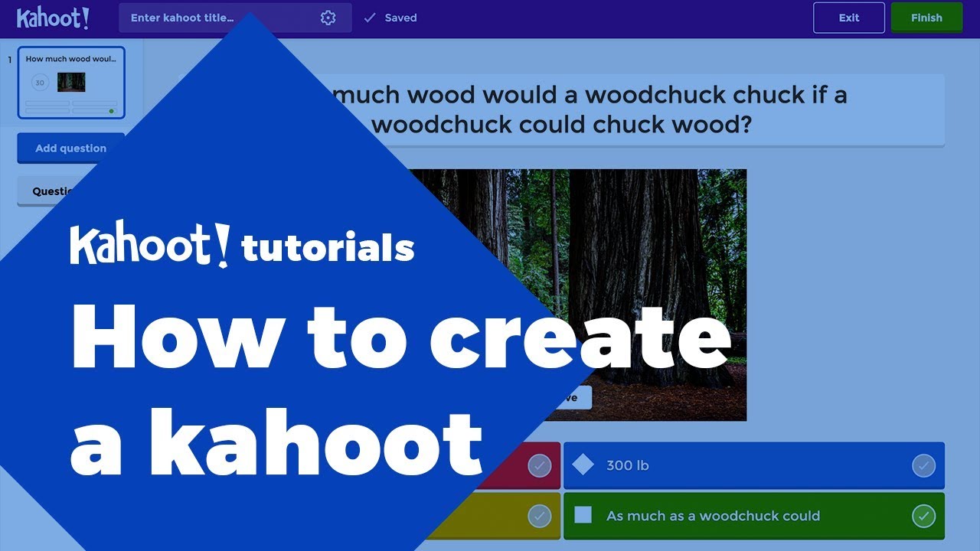Click the 300 lb answer text
Viewport: 980px width, 551px height.
coord(628,465)
